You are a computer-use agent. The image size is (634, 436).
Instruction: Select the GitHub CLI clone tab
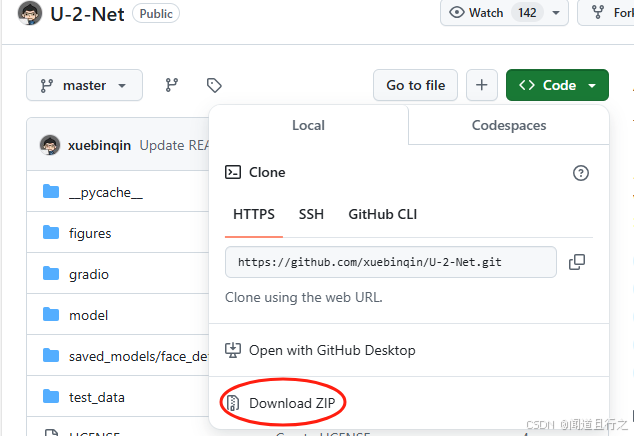383,214
